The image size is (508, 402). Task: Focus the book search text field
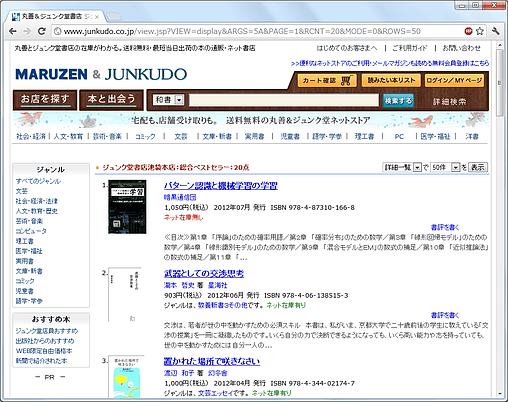284,100
